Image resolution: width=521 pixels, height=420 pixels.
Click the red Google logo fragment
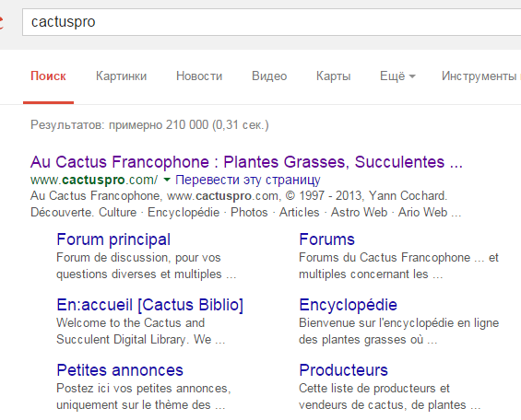click(2, 22)
